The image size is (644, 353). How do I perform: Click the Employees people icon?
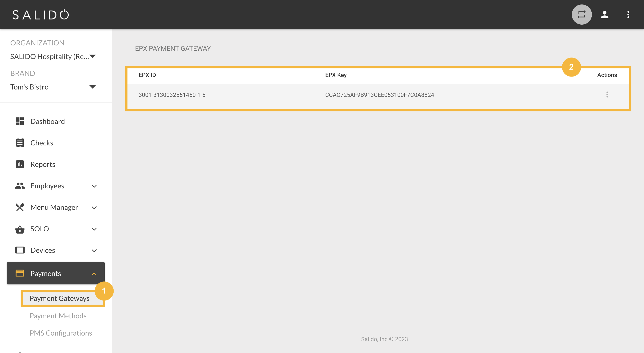(20, 186)
